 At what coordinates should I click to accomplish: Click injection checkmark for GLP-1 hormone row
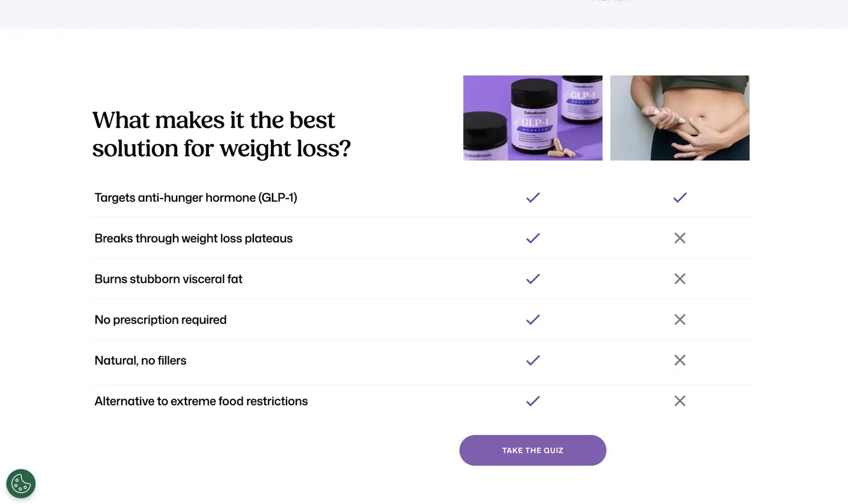tap(680, 197)
